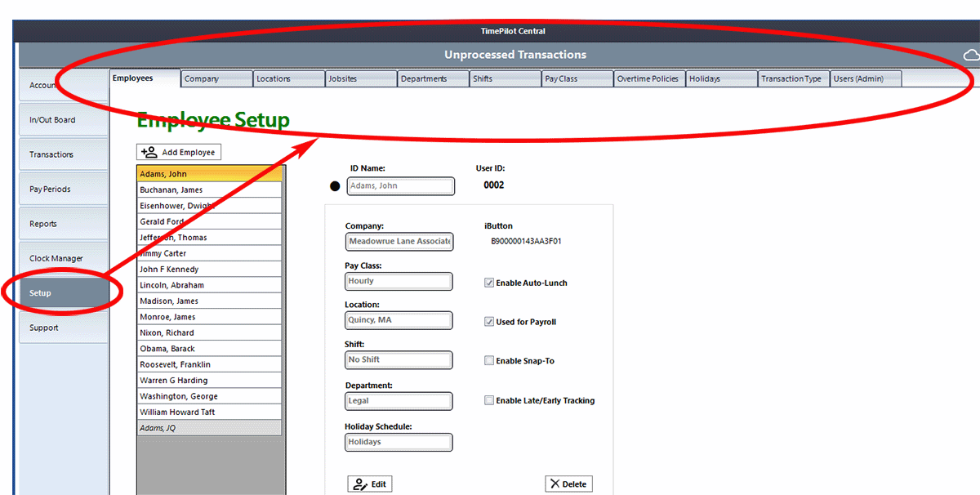Click the ID Name input field
The height and width of the screenshot is (495, 980).
click(x=400, y=185)
